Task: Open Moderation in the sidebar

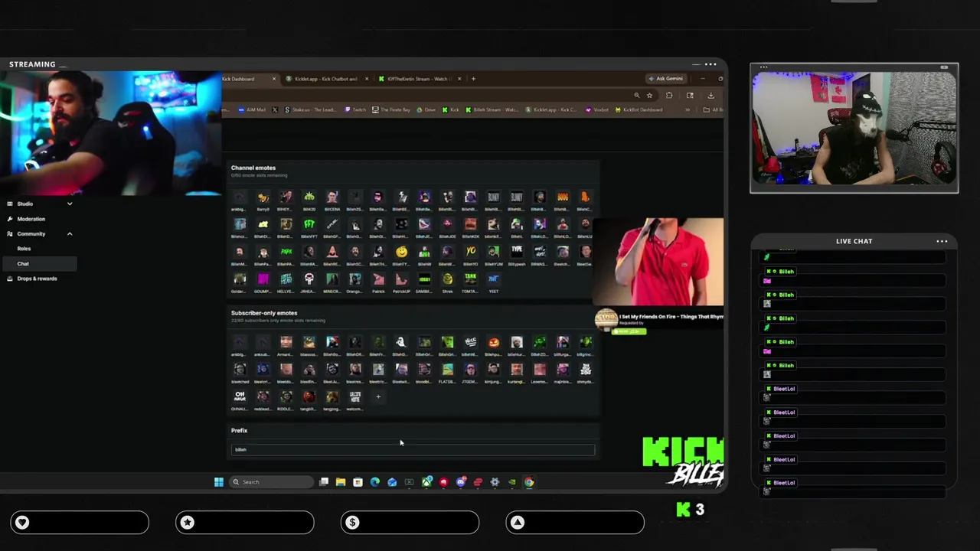Action: tap(31, 219)
